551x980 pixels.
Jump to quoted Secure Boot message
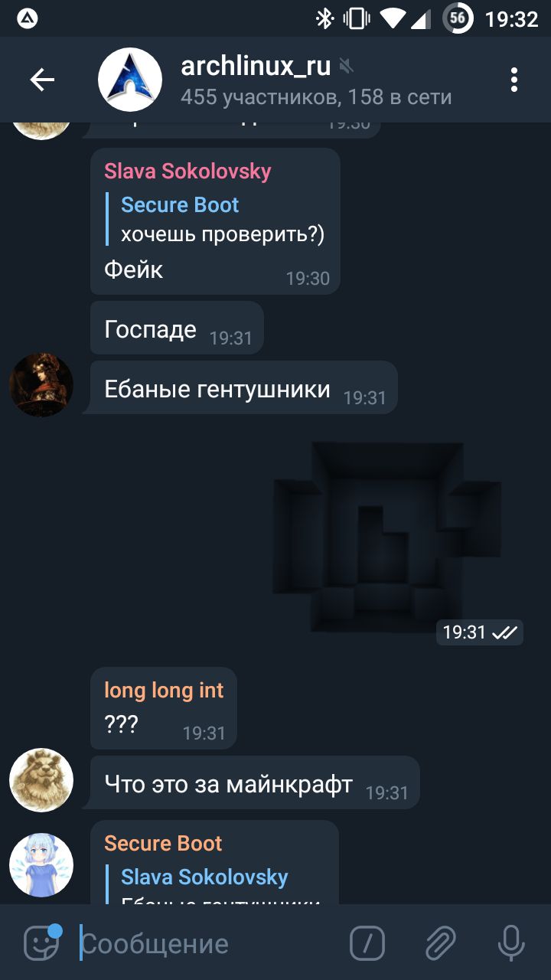215,220
